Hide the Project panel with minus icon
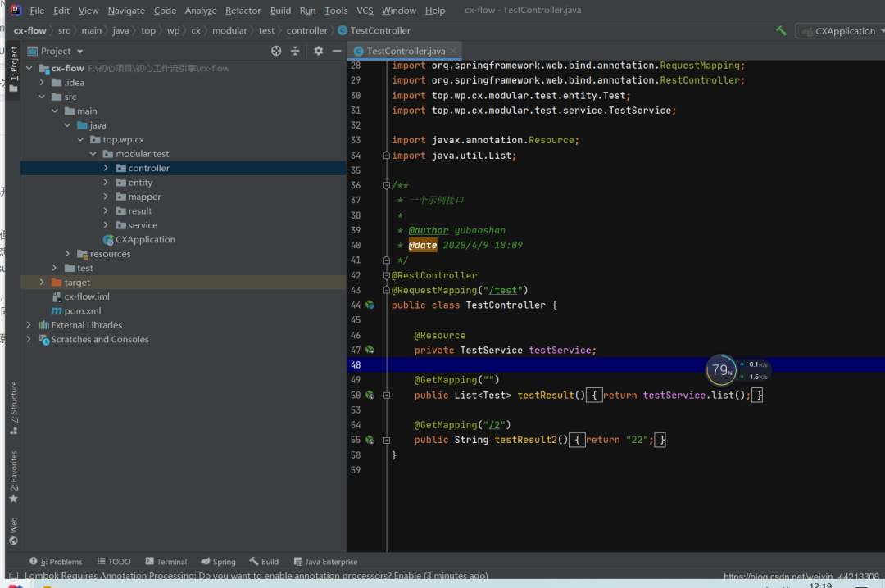Screen dimensions: 885x588 point(337,51)
